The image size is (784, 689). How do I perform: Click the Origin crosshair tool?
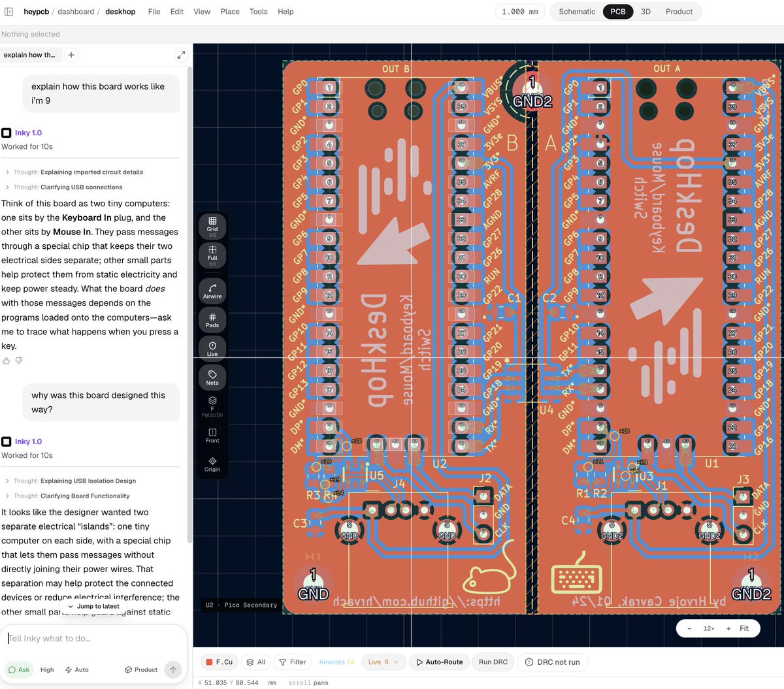click(212, 464)
